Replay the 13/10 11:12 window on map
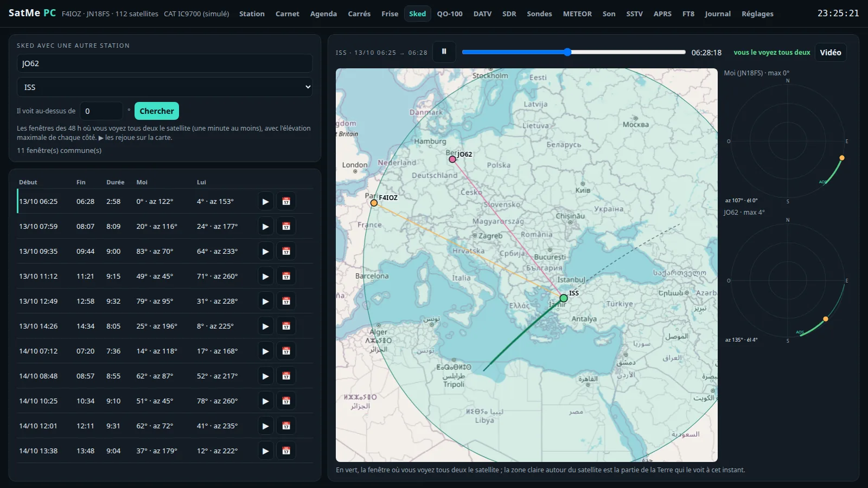 point(265,277)
